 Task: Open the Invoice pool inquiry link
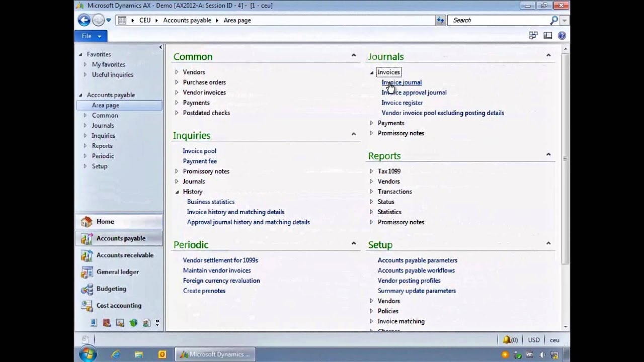click(199, 151)
